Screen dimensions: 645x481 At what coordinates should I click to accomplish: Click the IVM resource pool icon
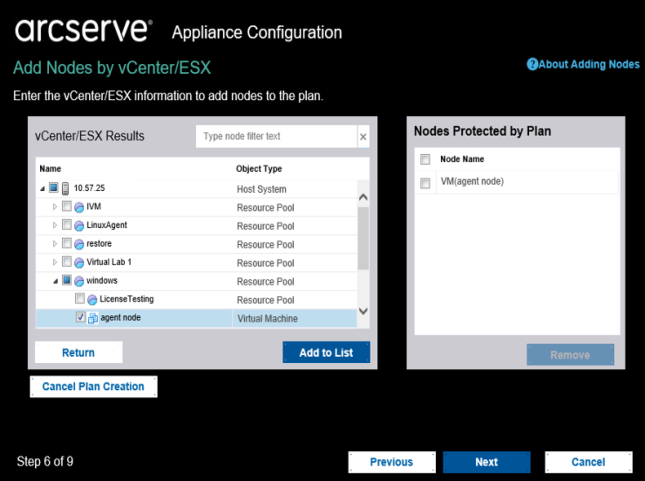pos(79,207)
